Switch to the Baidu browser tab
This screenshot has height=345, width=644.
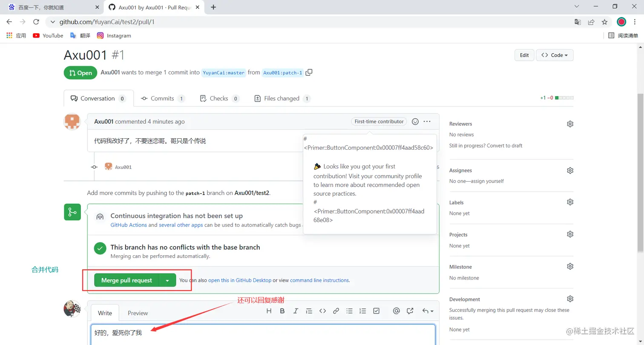point(52,7)
